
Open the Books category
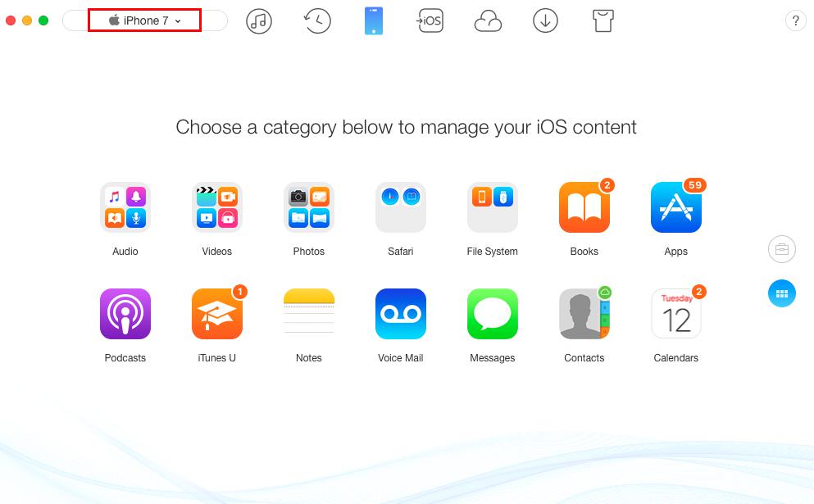(584, 207)
